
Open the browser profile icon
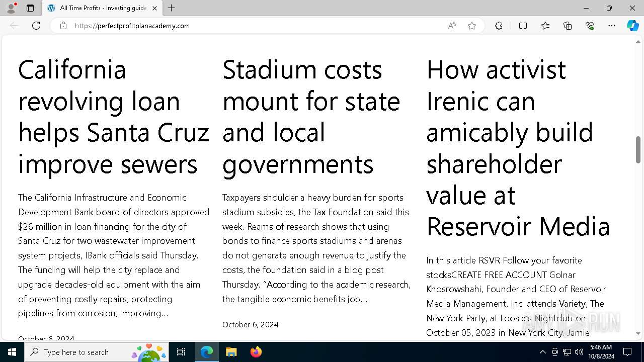pyautogui.click(x=11, y=8)
